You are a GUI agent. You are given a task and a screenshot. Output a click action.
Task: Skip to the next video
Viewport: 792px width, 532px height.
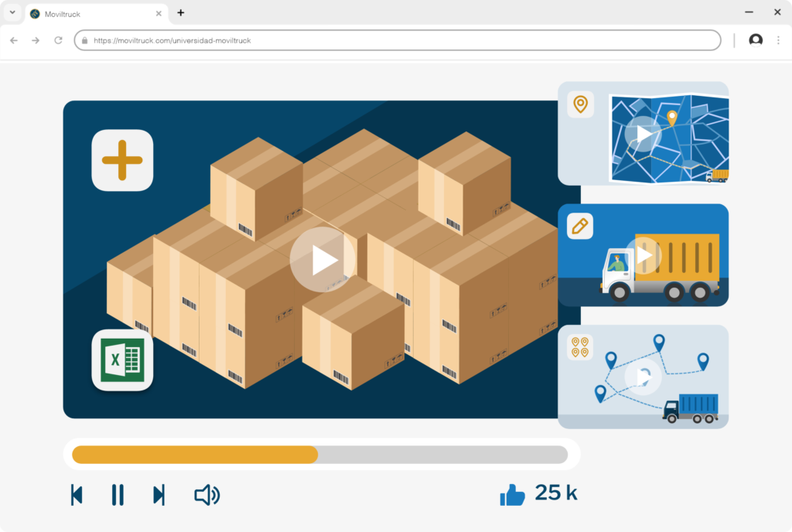(x=159, y=495)
